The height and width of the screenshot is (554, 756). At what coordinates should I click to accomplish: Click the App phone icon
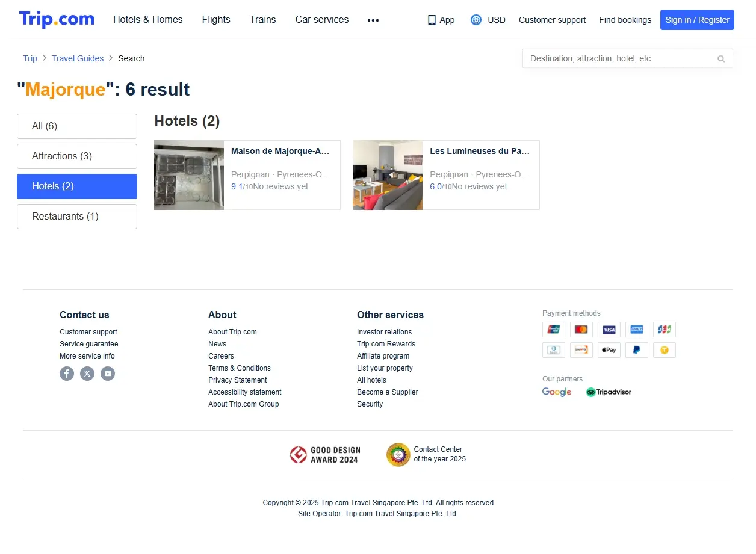[x=432, y=20]
